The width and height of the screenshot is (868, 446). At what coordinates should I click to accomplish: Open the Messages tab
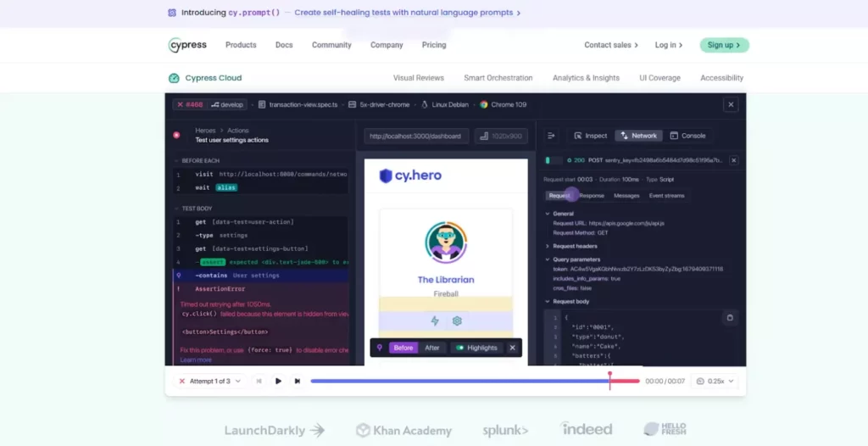[x=626, y=196]
